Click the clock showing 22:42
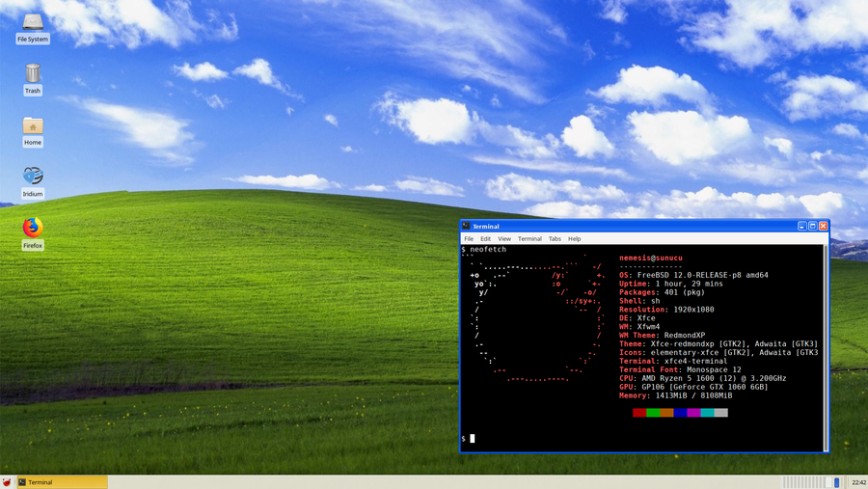The width and height of the screenshot is (868, 489). [859, 482]
